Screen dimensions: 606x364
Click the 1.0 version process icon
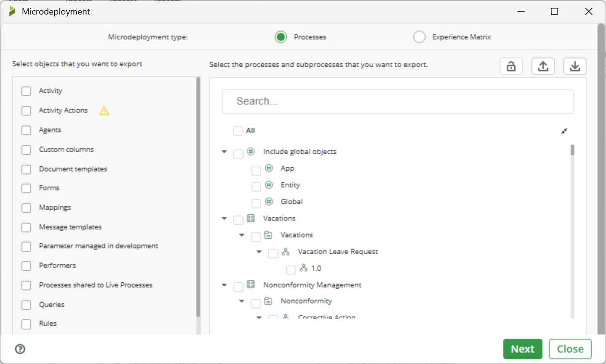tap(304, 268)
